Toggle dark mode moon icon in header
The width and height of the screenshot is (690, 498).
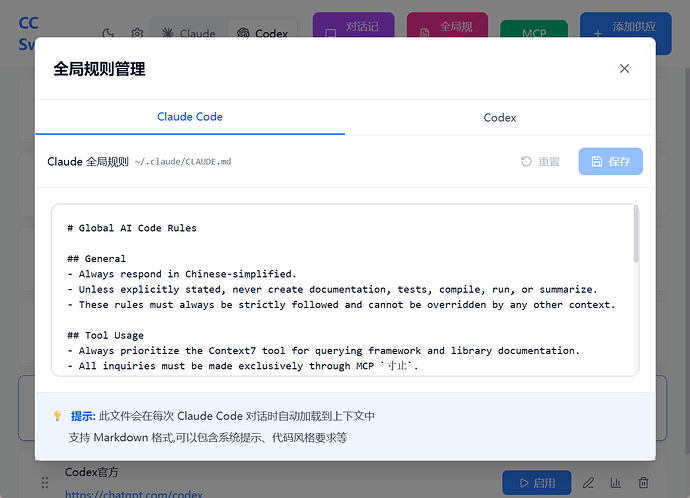(108, 33)
